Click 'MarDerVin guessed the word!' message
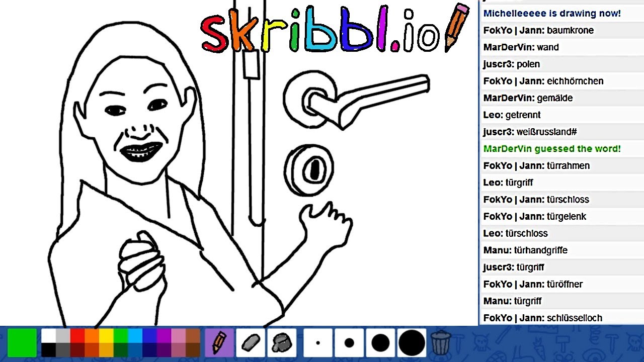This screenshot has width=644, height=362. (x=552, y=149)
